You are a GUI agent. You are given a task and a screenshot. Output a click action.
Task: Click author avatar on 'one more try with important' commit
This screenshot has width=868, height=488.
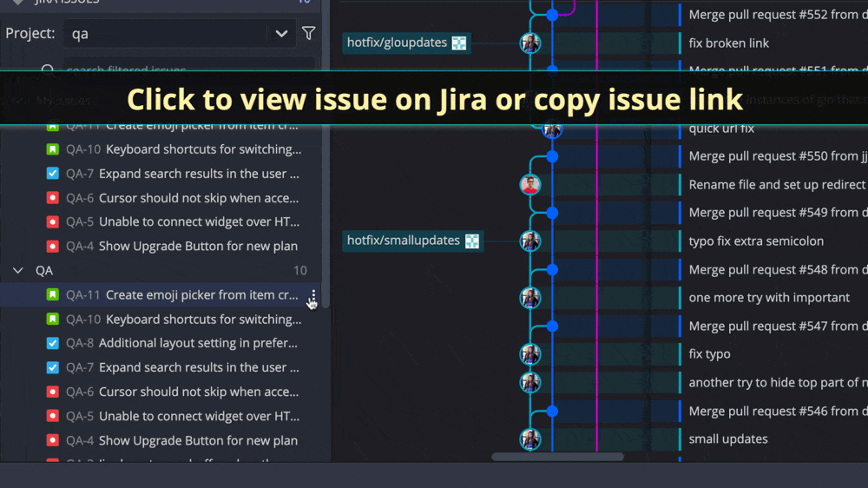(530, 298)
